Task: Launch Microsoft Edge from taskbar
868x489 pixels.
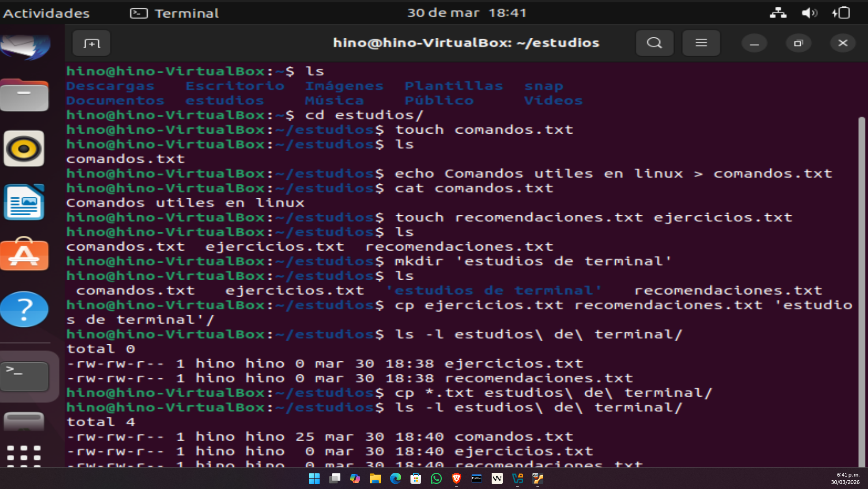Action: pos(396,479)
